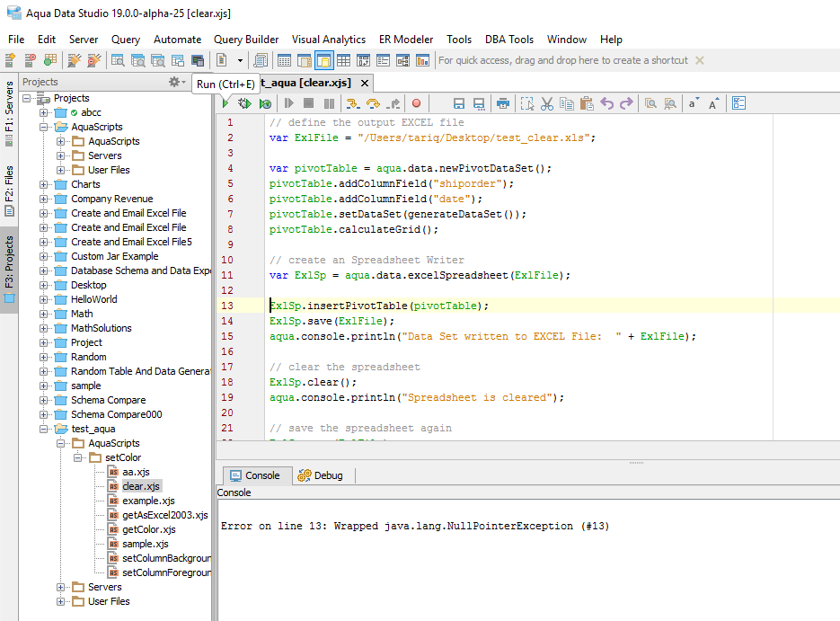Switch to the Debug tab
The width and height of the screenshot is (840, 621).
click(x=321, y=475)
